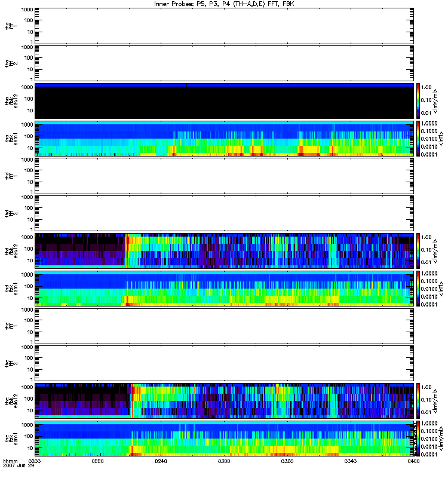Click the 0240 time axis label
448x478 pixels.
pyautogui.click(x=161, y=461)
